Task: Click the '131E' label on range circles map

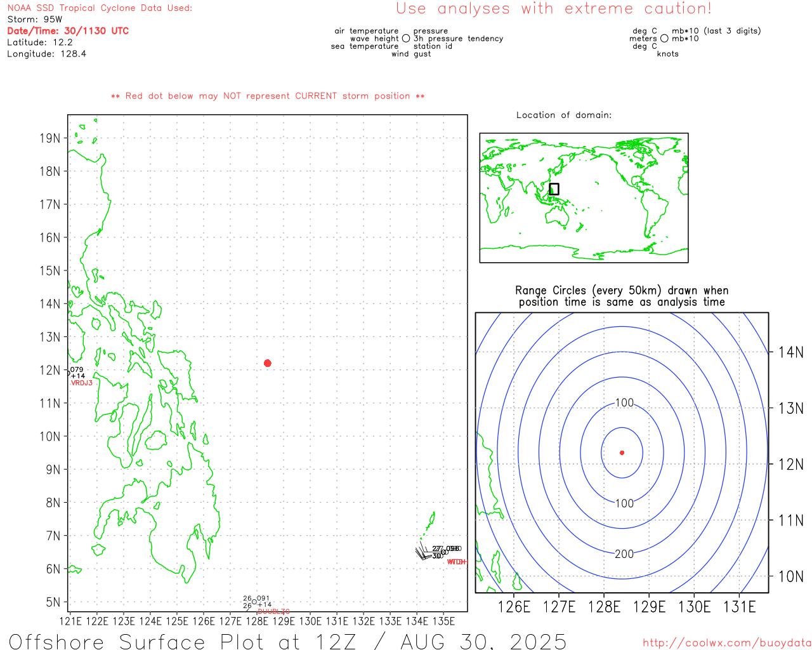Action: point(740,607)
